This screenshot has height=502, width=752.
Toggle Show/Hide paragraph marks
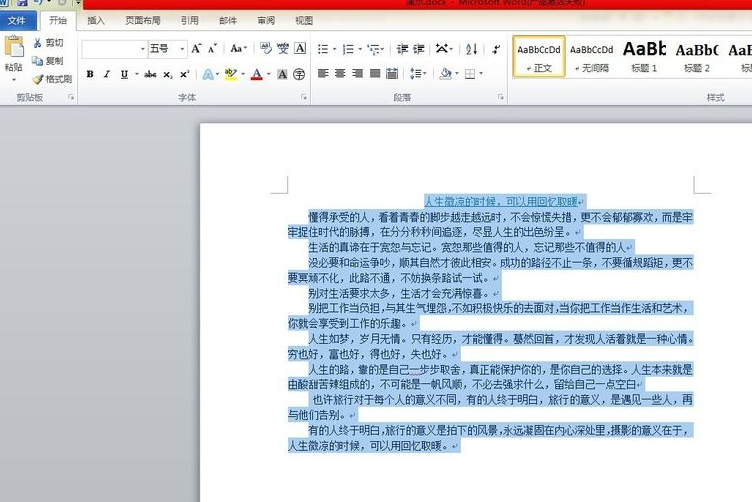(496, 49)
